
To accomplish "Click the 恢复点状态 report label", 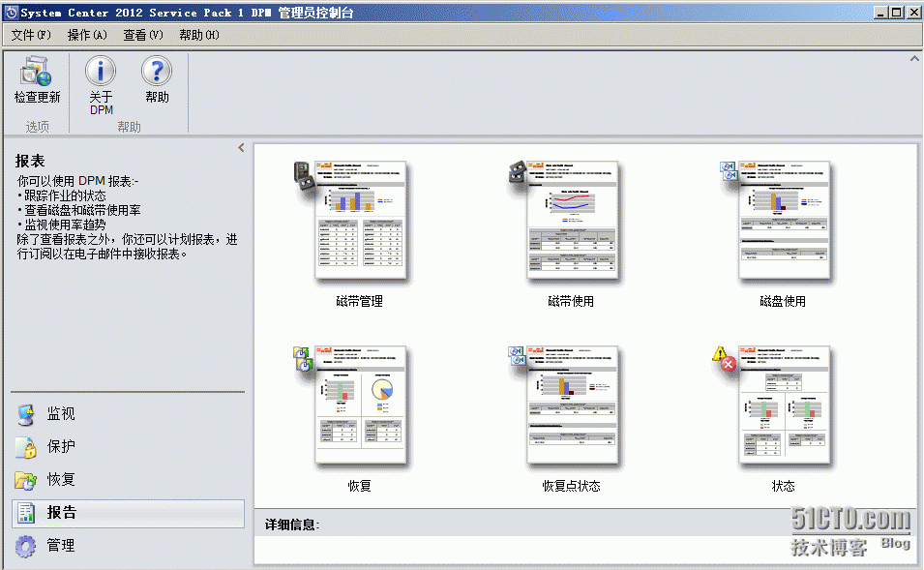I will (572, 486).
